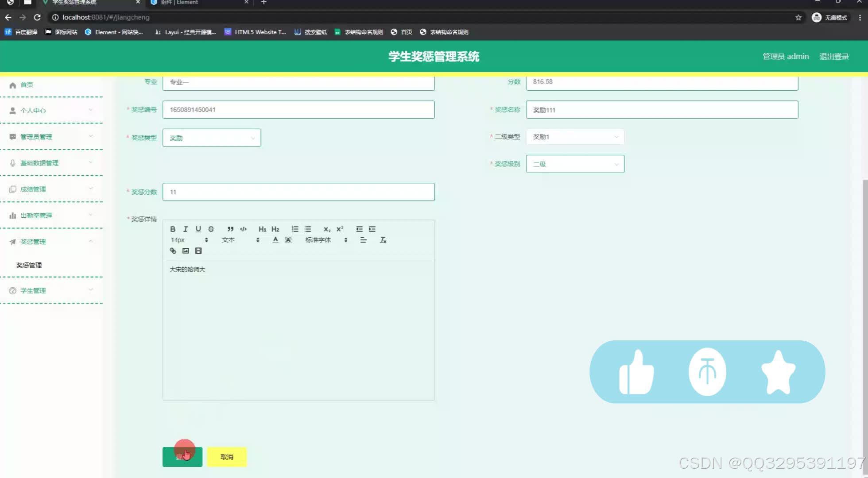Toggle bold formatting in the editor
868x478 pixels.
pyautogui.click(x=173, y=229)
